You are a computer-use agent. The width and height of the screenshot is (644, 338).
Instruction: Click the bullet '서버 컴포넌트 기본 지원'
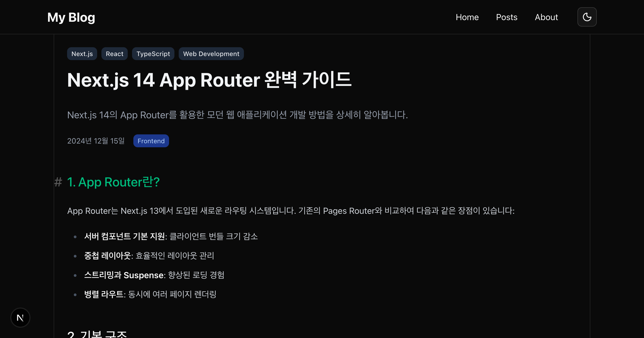click(x=125, y=236)
